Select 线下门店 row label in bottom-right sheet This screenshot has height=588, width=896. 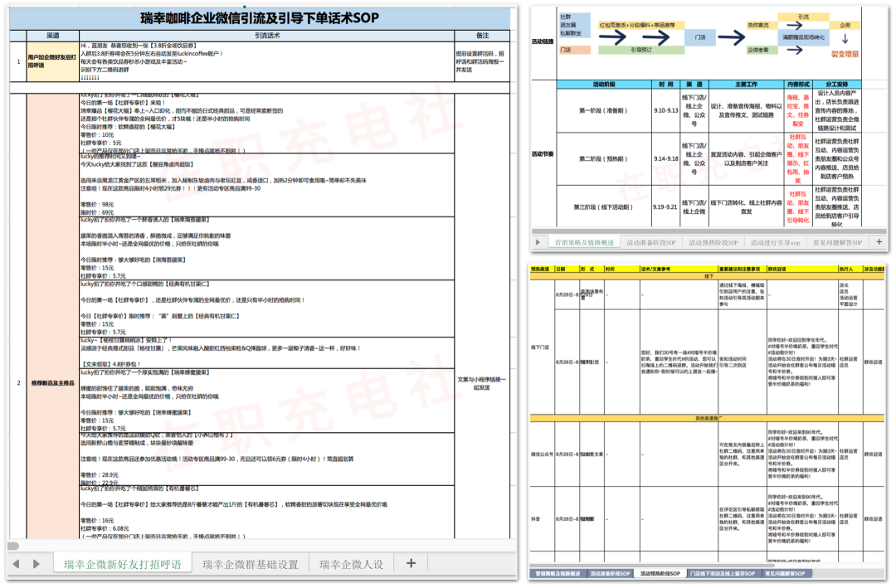coord(541,347)
